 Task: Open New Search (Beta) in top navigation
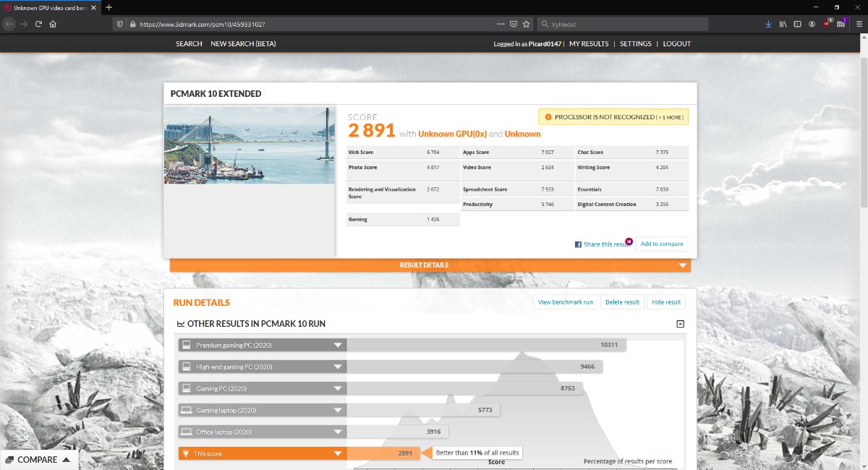(243, 44)
